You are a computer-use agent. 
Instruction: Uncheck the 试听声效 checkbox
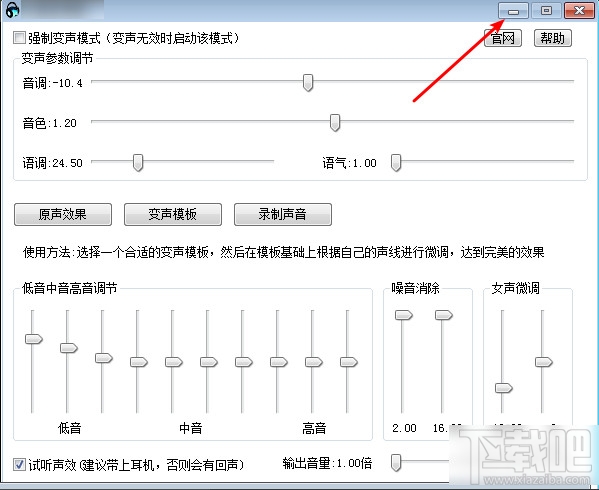(x=19, y=465)
